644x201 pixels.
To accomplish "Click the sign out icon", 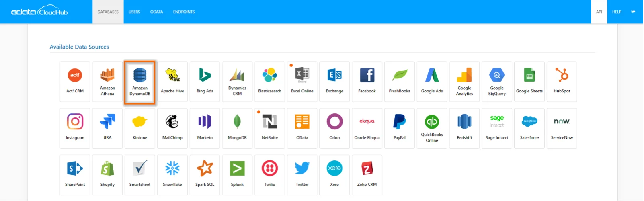I will 633,12.
